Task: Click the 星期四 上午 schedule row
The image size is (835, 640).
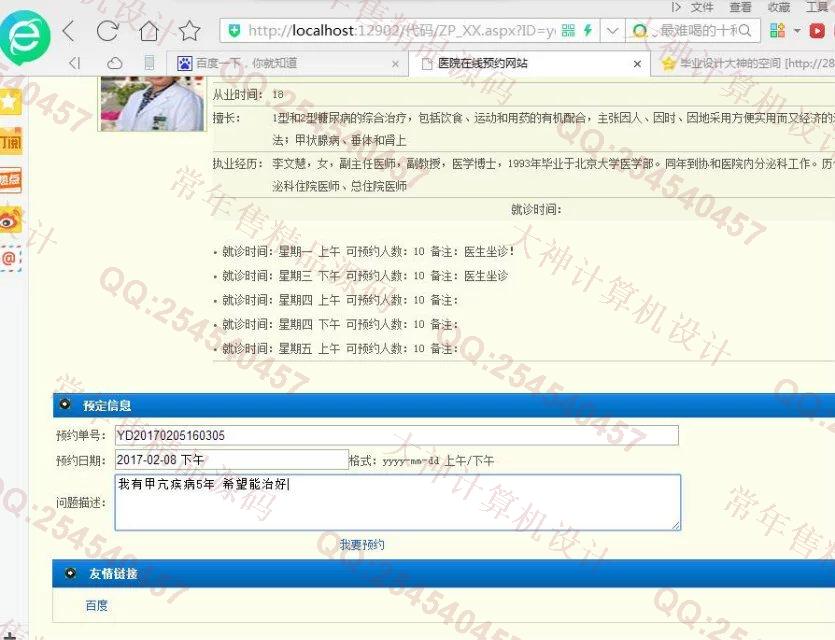Action: click(x=340, y=300)
